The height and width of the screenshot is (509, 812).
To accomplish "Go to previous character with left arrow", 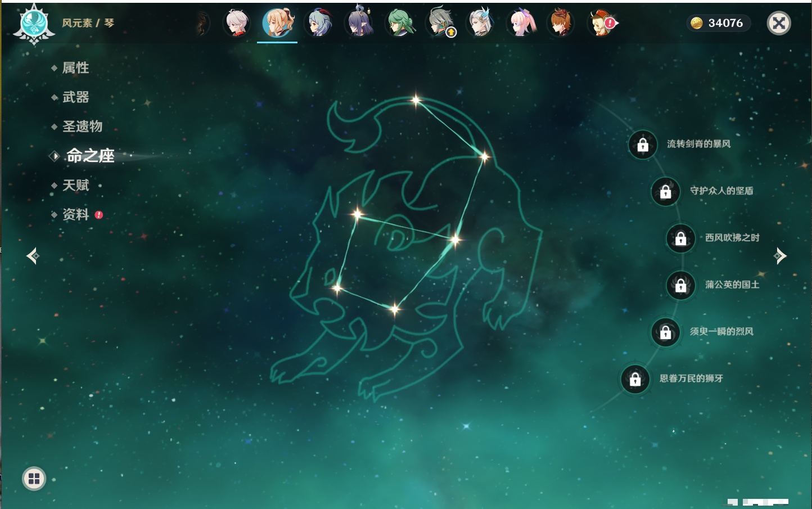I will pos(33,256).
